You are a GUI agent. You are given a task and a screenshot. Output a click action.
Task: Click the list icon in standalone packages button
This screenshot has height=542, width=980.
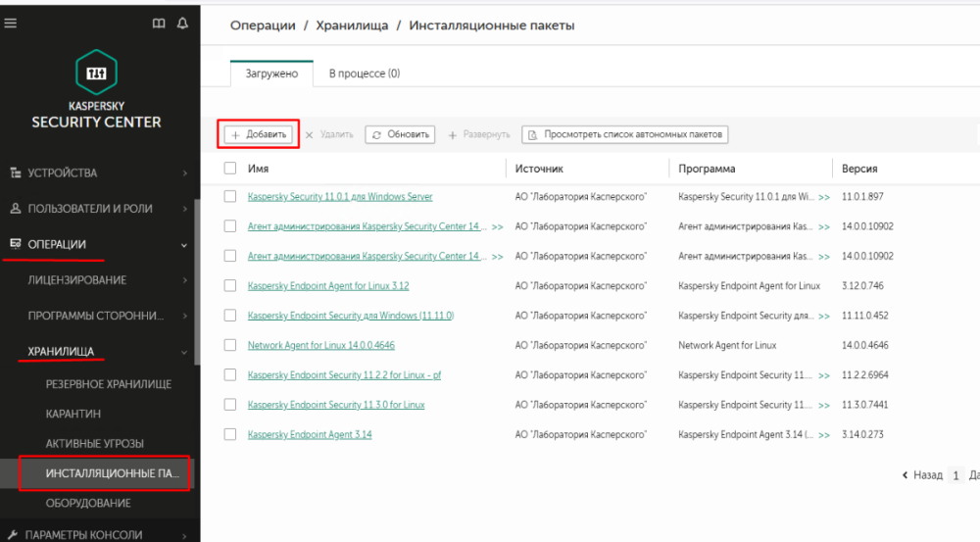click(533, 134)
